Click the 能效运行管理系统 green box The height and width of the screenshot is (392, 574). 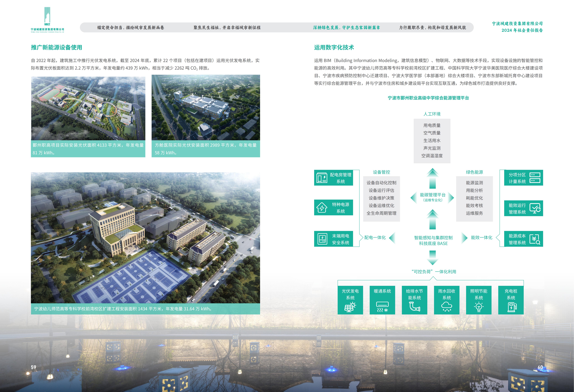(523, 208)
